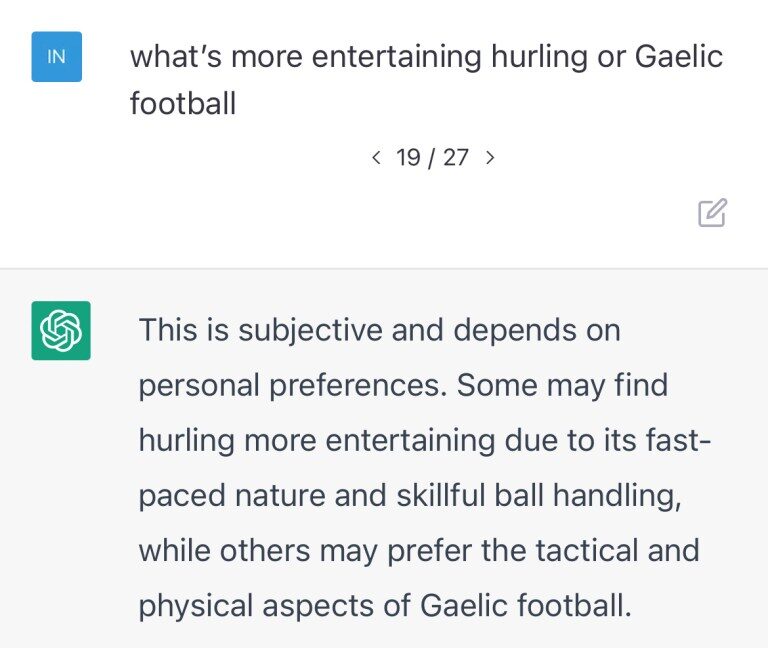Click 'hurling more entertaining' response line

425,441
